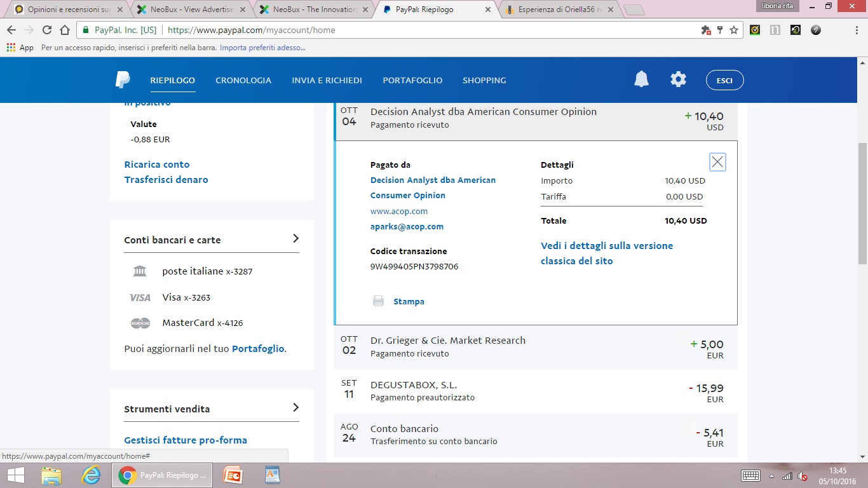868x488 pixels.
Task: Open the Norton checkmark extension icon
Action: click(x=755, y=30)
